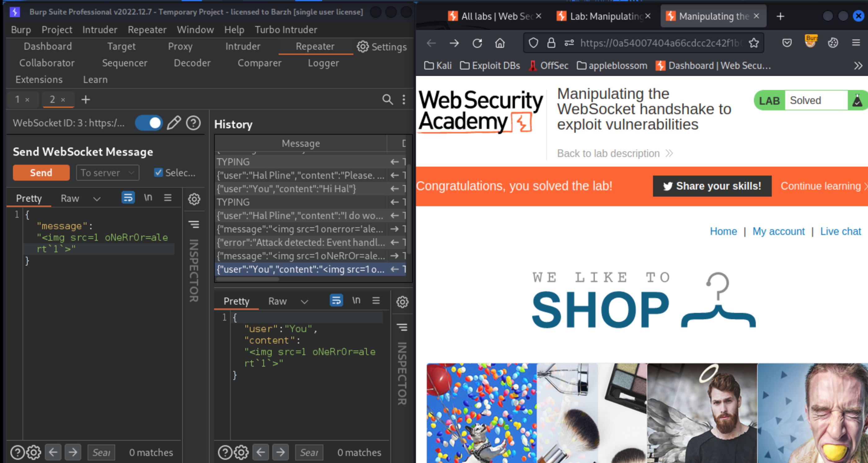Go to previous match in the send editor

click(53, 452)
